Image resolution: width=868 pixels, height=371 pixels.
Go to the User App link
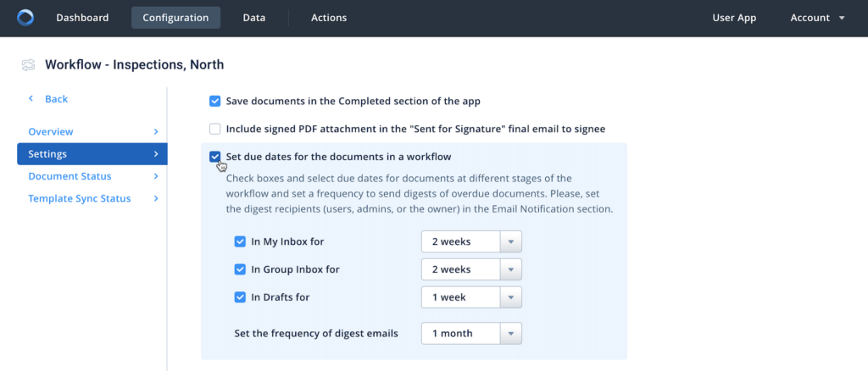[x=734, y=18]
